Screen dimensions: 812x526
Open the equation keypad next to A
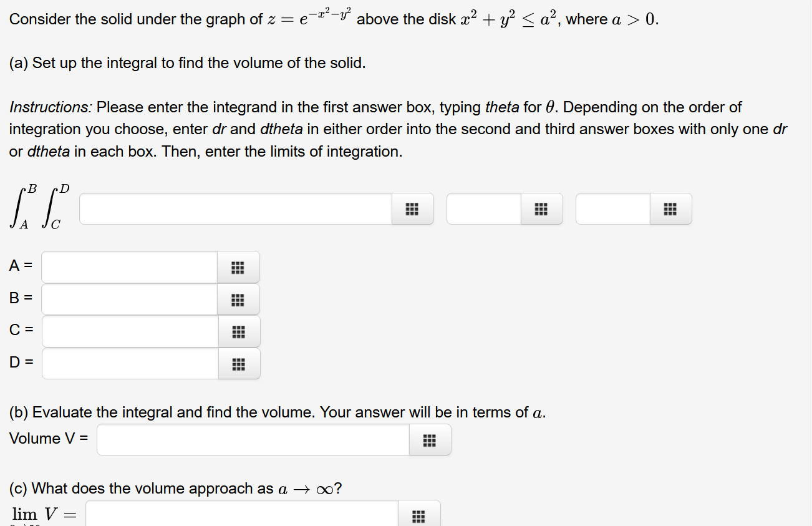(x=238, y=267)
